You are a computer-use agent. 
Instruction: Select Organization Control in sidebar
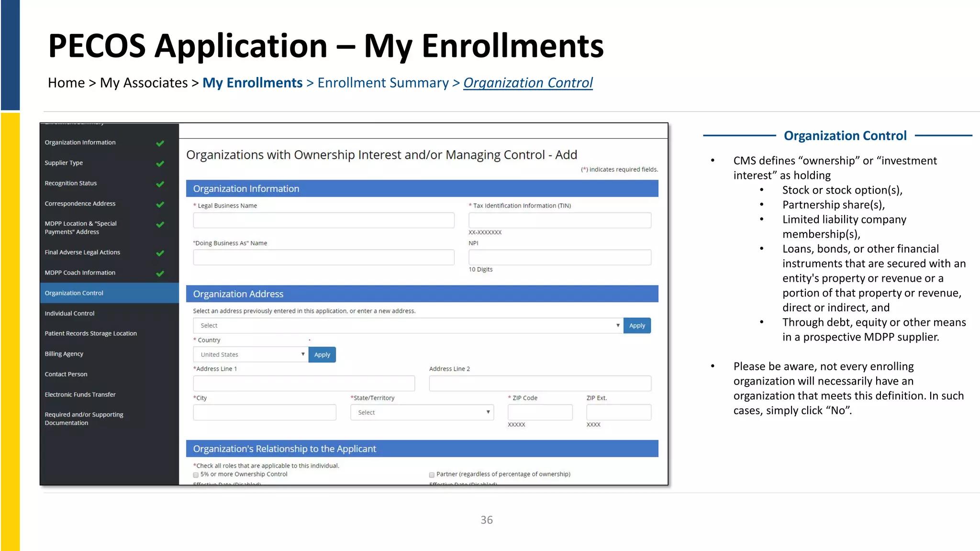tap(110, 293)
